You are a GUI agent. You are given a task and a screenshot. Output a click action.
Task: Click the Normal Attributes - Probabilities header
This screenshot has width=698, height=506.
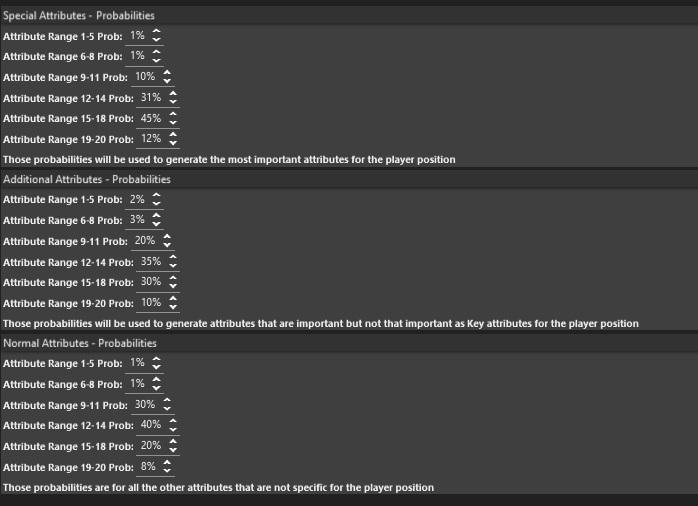[80, 343]
